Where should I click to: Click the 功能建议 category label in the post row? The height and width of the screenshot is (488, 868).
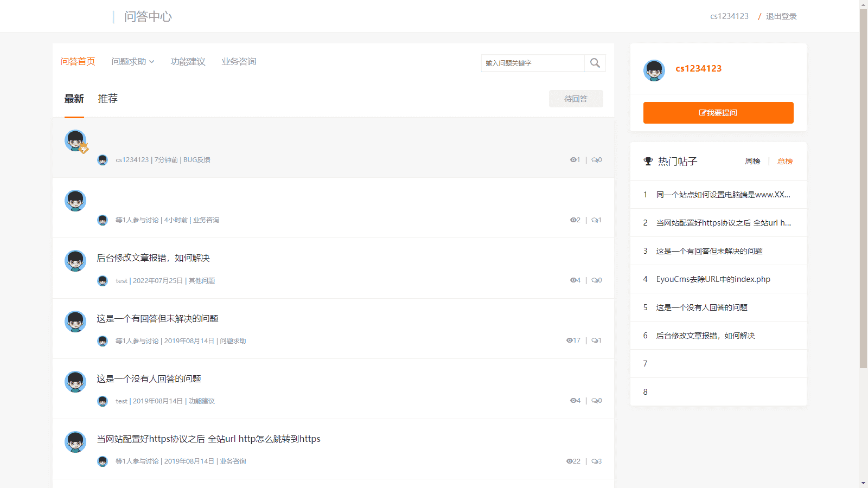point(202,401)
